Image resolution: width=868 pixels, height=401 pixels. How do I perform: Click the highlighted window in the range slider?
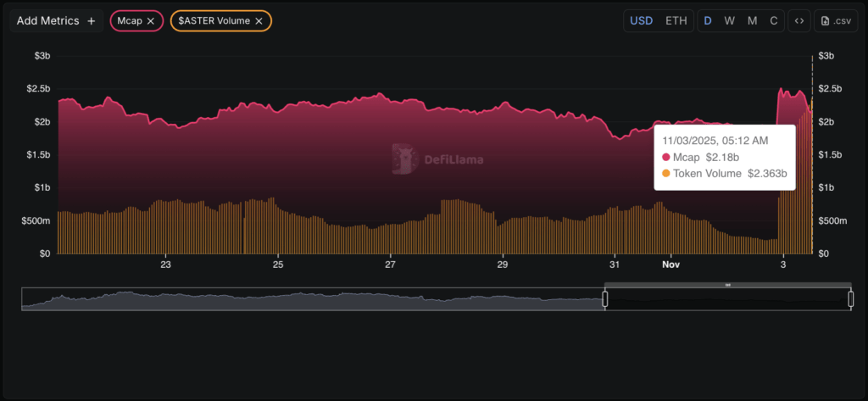point(727,299)
